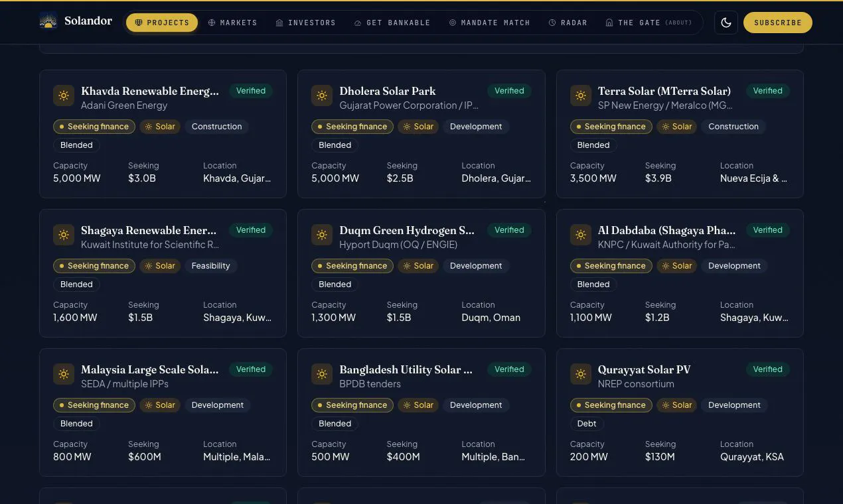Screen dimensions: 843x504
Task: Click $600M seeking value on Malaysia card
Action: point(145,457)
